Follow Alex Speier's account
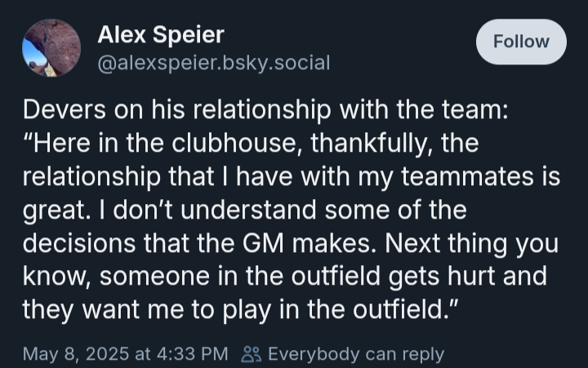 [x=521, y=42]
